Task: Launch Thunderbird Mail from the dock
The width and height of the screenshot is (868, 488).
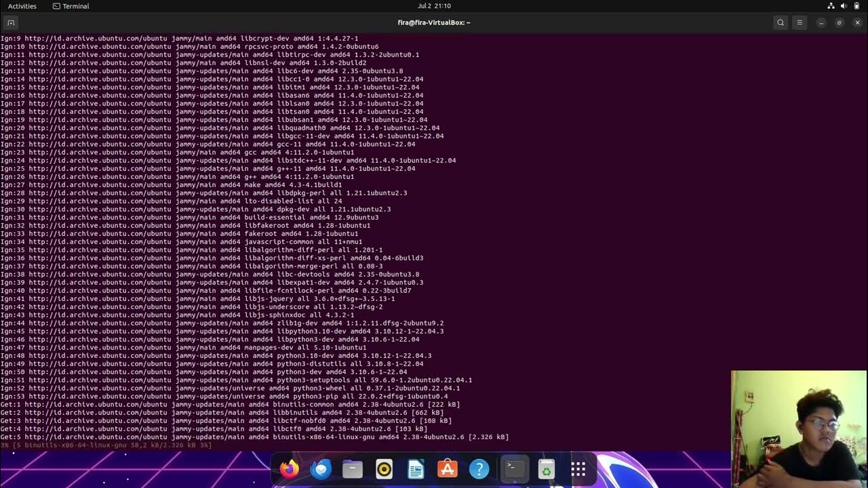Action: [x=321, y=469]
